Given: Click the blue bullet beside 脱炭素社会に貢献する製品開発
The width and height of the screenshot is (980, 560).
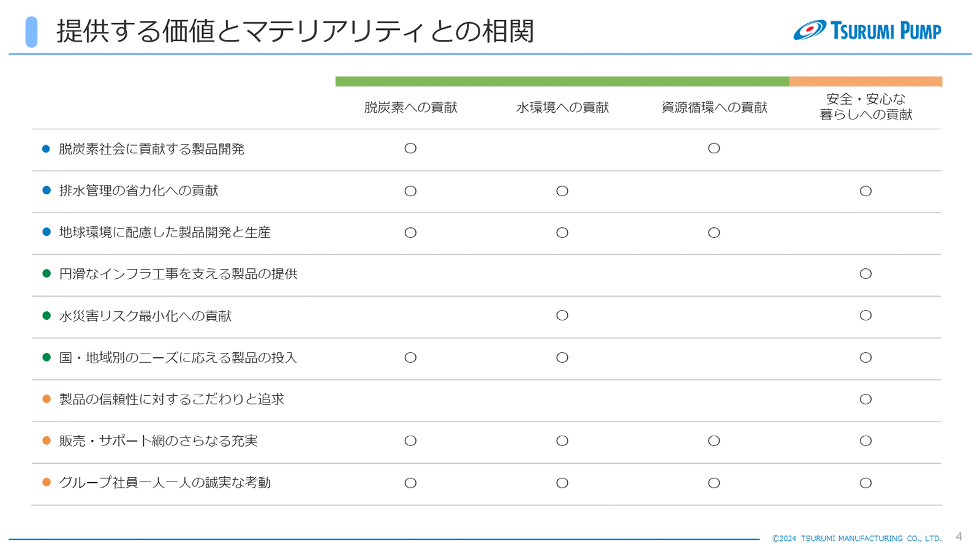Looking at the screenshot, I should 46,149.
